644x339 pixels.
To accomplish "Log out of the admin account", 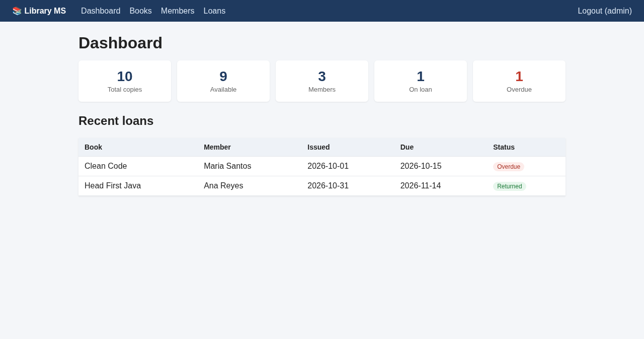I will tap(605, 11).
